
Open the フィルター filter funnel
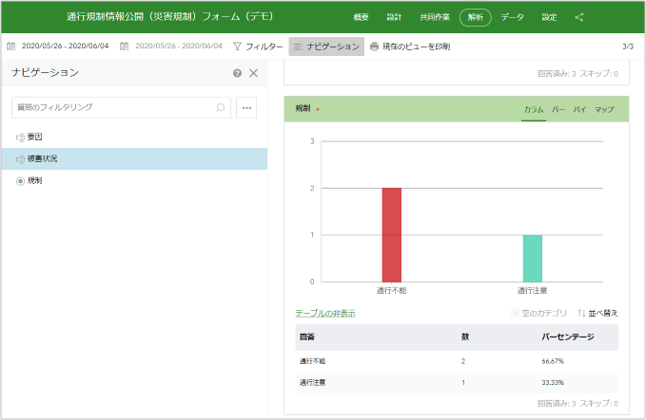257,46
